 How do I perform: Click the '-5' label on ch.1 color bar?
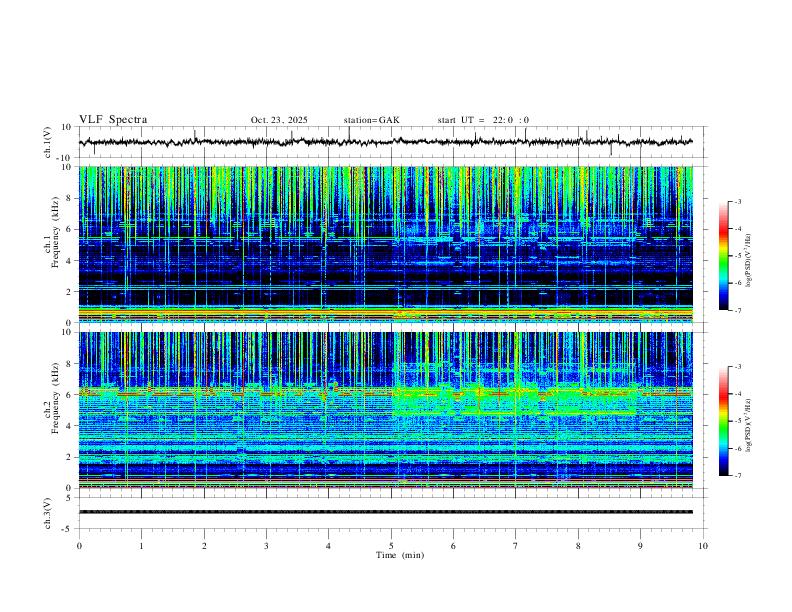737,256
